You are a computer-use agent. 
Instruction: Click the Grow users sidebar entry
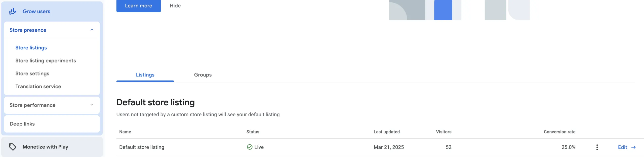(x=36, y=11)
